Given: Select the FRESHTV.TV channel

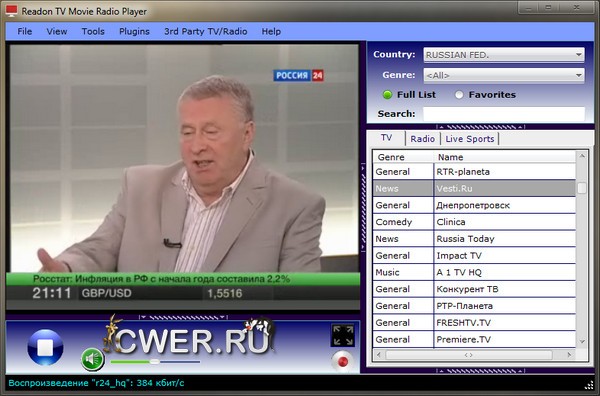Looking at the screenshot, I should 474,323.
